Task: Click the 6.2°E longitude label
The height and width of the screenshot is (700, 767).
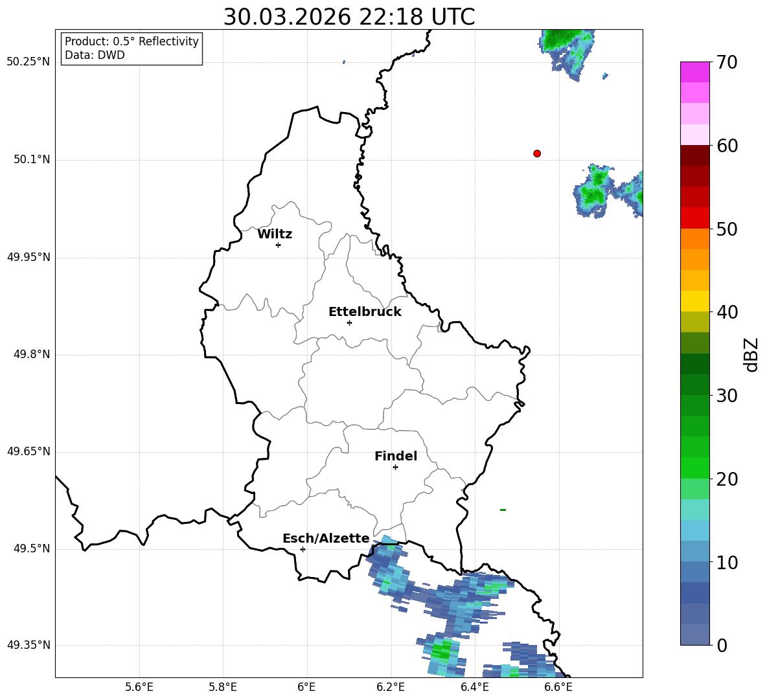Action: 391,687
